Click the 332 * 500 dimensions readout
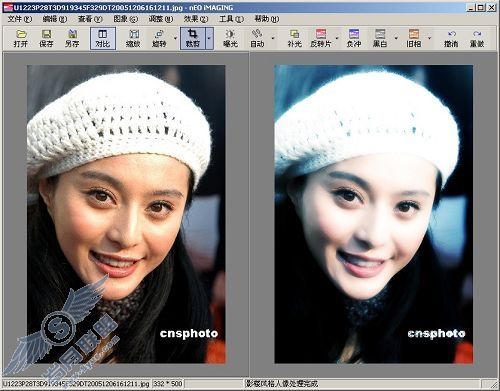500x391 pixels. pos(168,384)
